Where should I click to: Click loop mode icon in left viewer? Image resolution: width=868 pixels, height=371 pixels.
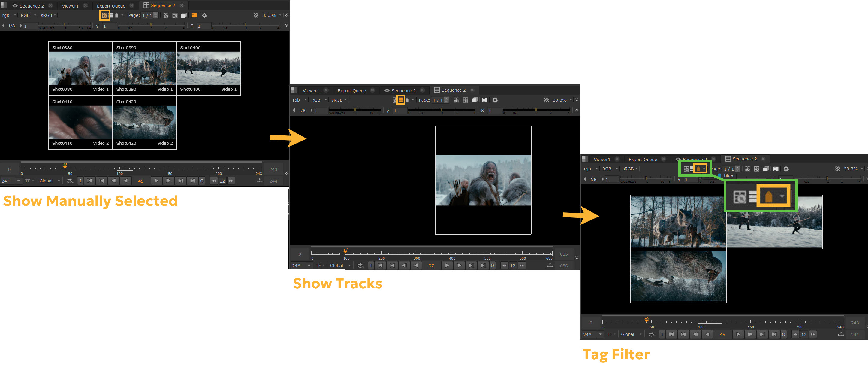70,181
